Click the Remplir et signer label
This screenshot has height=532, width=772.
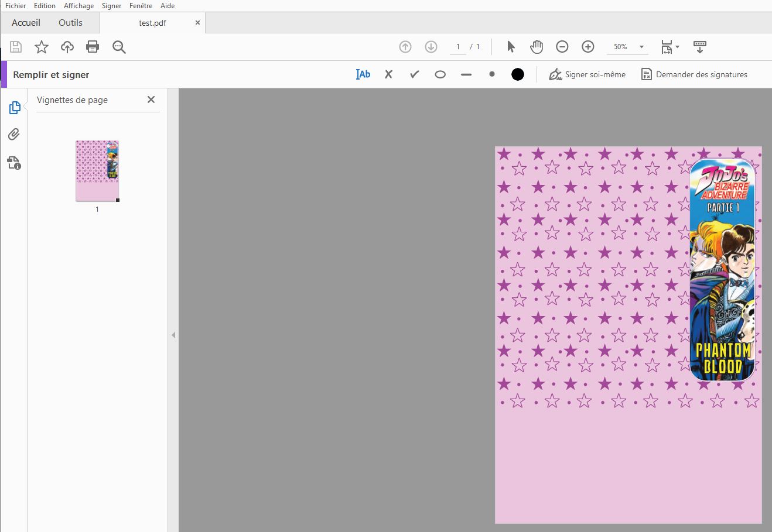click(51, 74)
